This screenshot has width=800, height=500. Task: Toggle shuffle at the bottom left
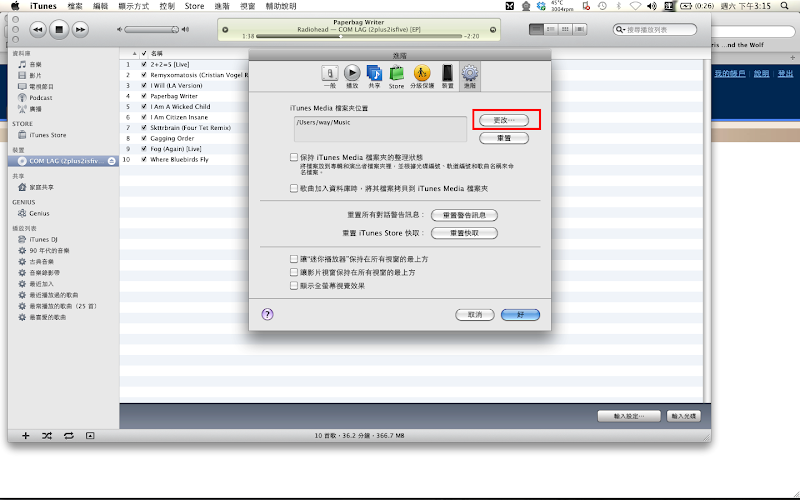(47, 436)
